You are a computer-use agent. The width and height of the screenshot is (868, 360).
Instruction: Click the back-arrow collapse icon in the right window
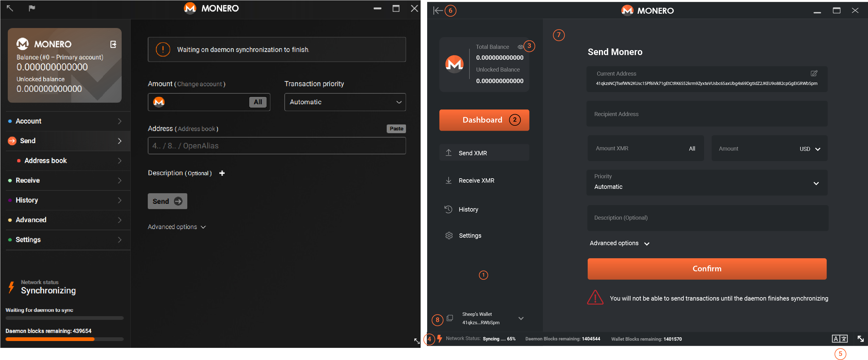point(438,11)
